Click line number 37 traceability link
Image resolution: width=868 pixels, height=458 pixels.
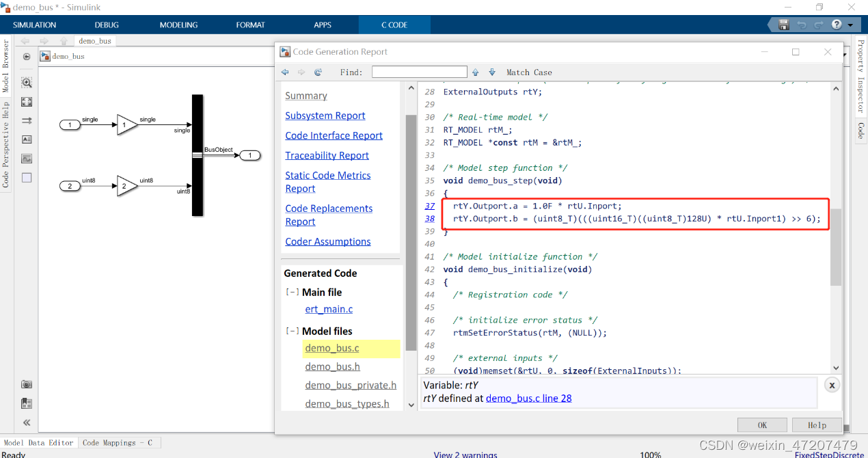pos(430,206)
